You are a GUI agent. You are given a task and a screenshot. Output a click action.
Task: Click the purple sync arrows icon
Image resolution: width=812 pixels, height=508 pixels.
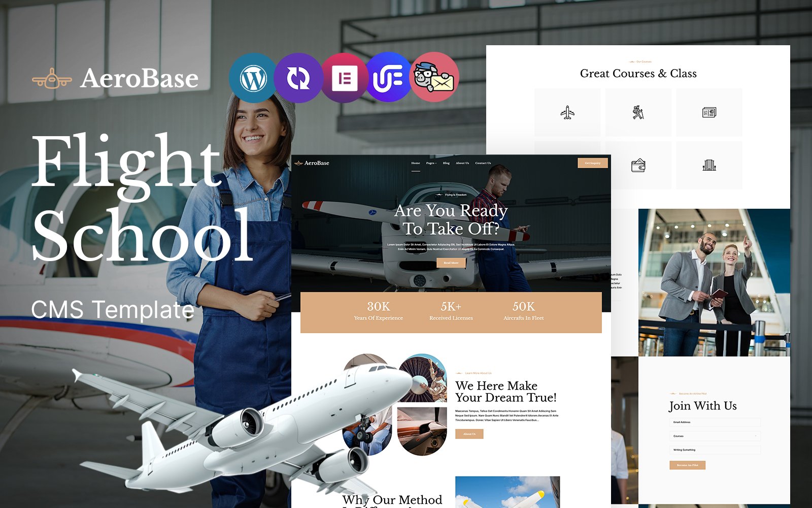point(298,78)
